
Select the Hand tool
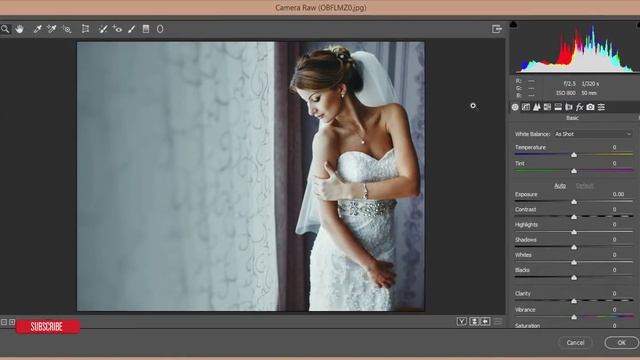click(x=19, y=29)
